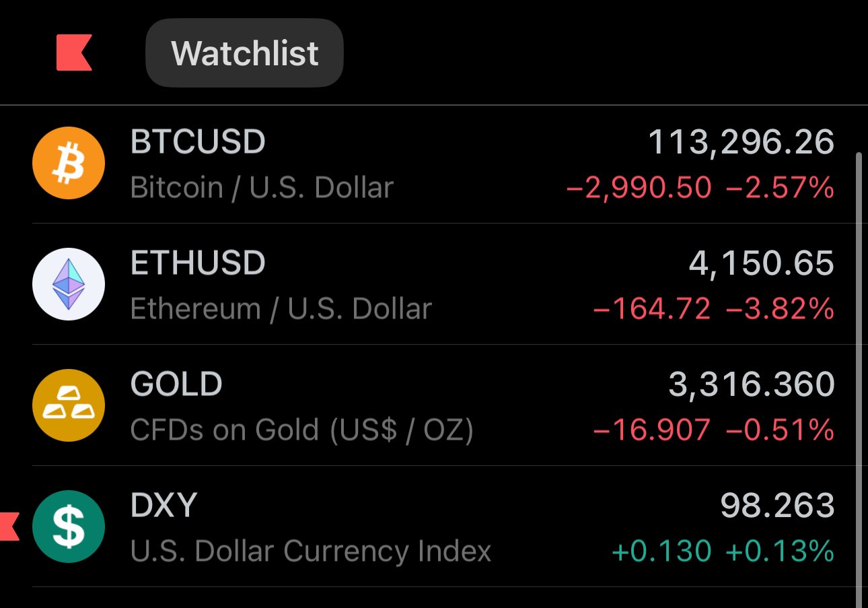Tap Ethereum price 4,150.65

click(762, 264)
